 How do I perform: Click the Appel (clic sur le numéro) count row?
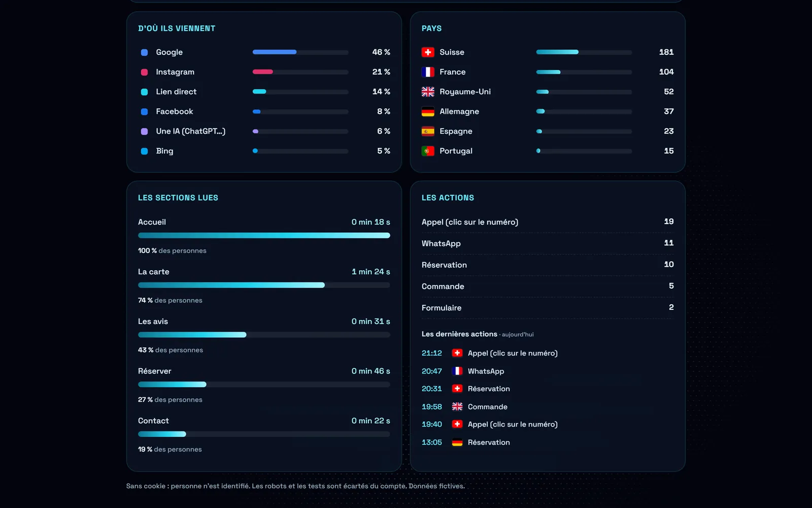548,222
